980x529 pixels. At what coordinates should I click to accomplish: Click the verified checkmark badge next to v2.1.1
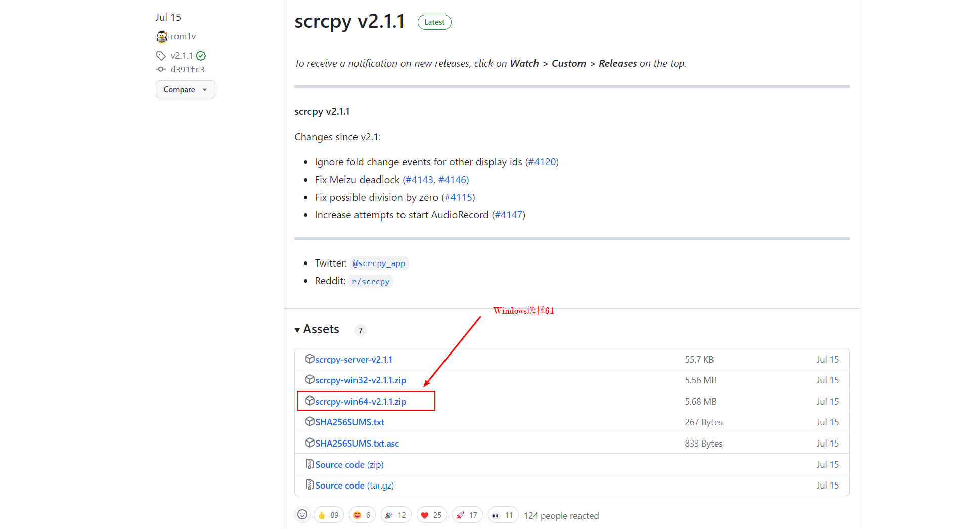click(x=201, y=56)
